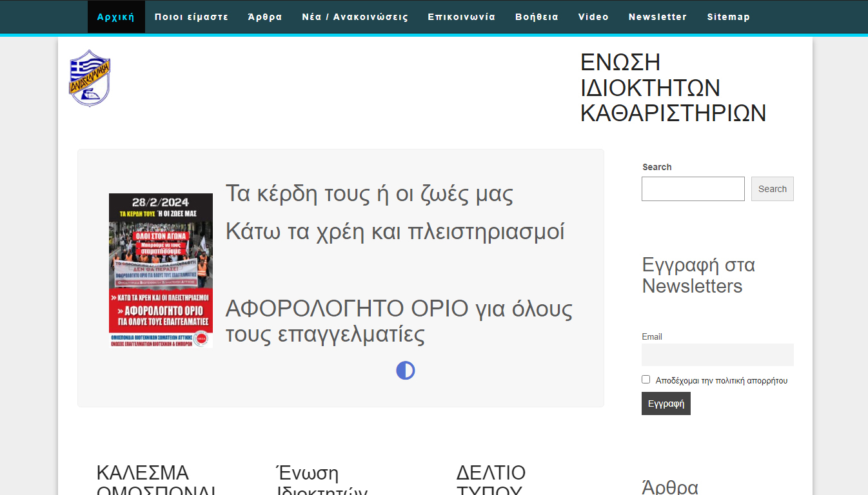Screen dimensions: 868x495
Task: Go to Newsletter in navigation bar
Action: pyautogui.click(x=658, y=17)
